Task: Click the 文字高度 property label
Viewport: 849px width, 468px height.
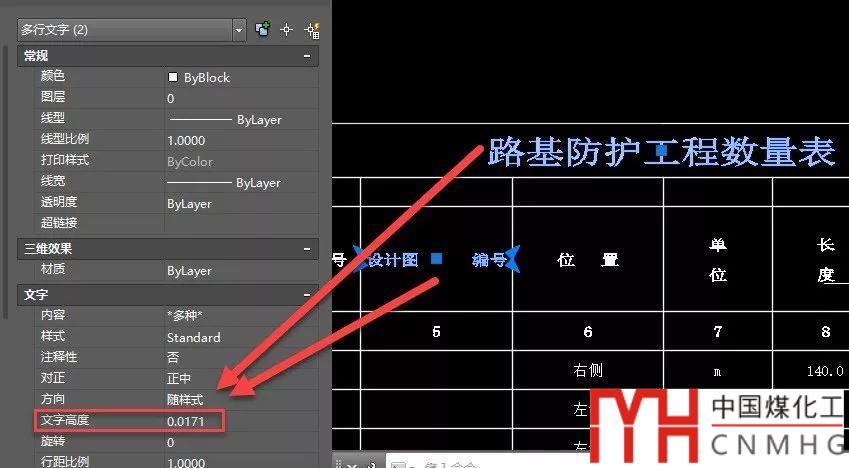Action: pyautogui.click(x=64, y=420)
